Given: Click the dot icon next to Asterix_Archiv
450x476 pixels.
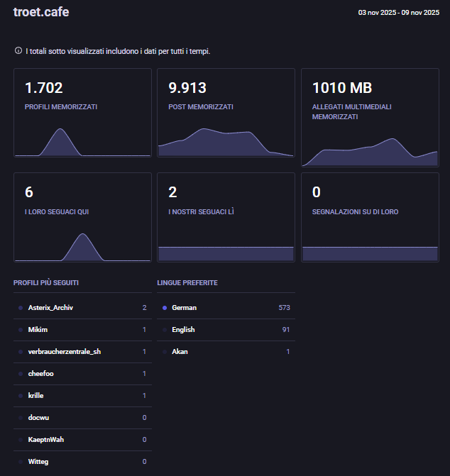Looking at the screenshot, I should (x=21, y=308).
